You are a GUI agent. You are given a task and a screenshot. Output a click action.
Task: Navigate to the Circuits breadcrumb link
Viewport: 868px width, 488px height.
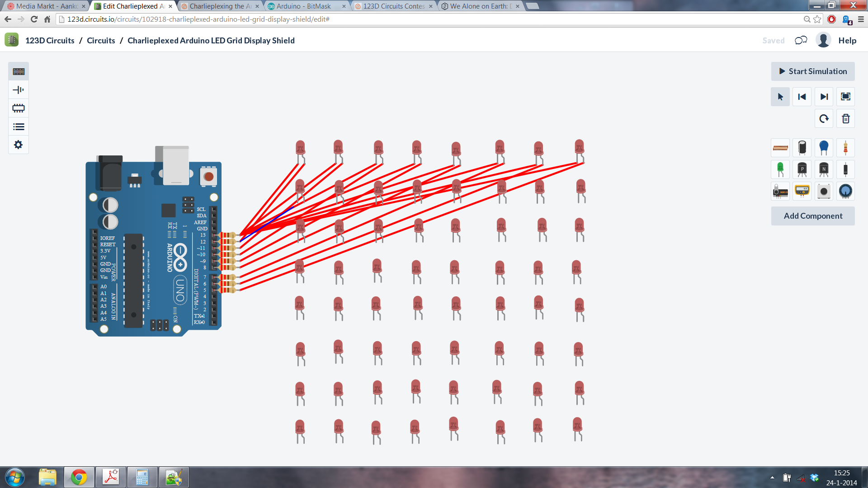(101, 40)
